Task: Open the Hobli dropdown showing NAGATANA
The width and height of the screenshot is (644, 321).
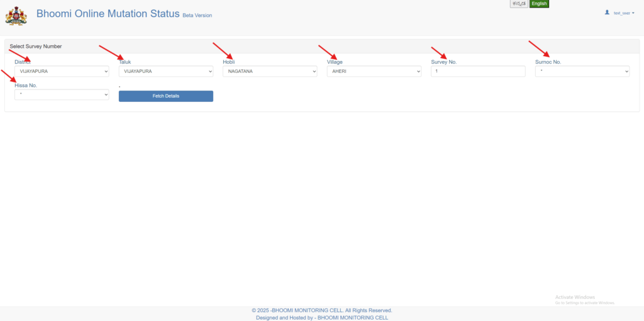Action: (x=270, y=72)
